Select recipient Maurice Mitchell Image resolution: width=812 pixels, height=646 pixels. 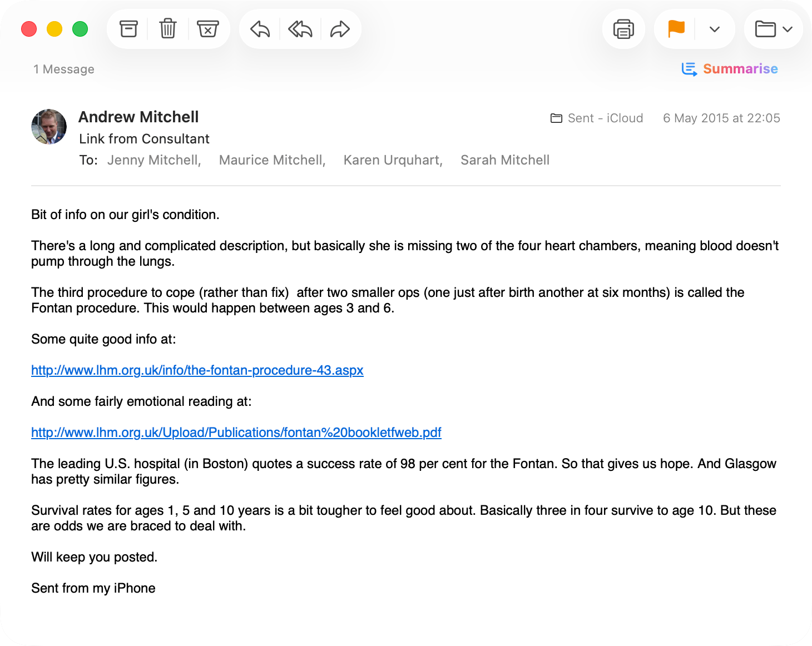click(x=272, y=160)
